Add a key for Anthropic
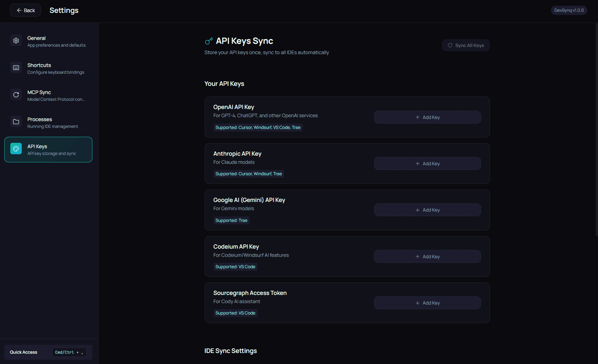The image size is (598, 364). [x=427, y=163]
